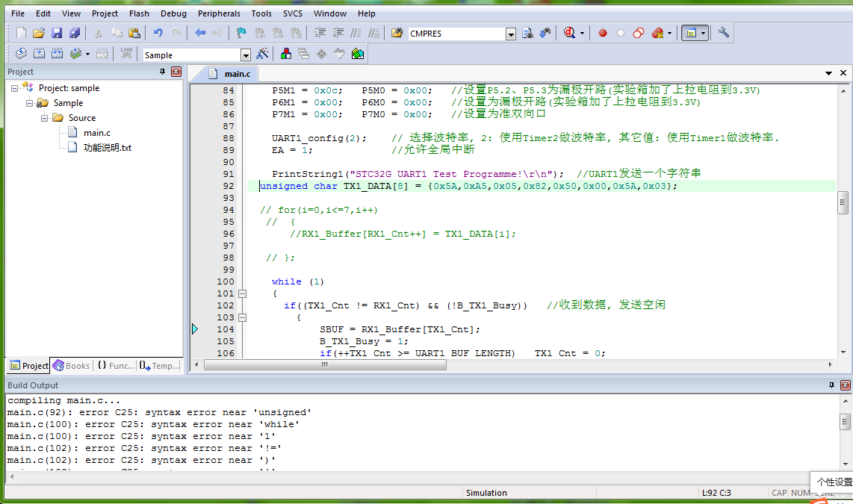Paste from clipboard using the toolbar
This screenshot has width=853, height=504.
point(134,33)
